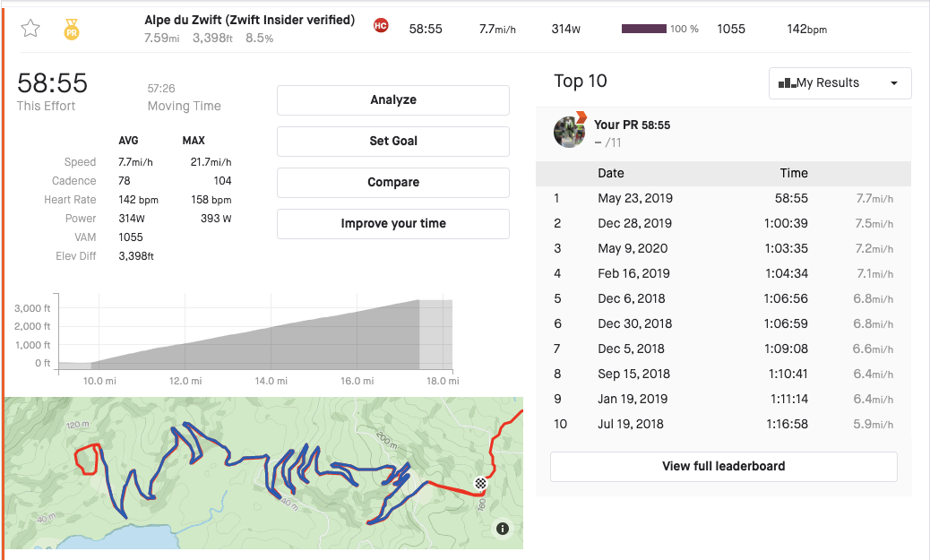Open View full leaderboard
Image resolution: width=930 pixels, height=560 pixels.
coord(723,466)
